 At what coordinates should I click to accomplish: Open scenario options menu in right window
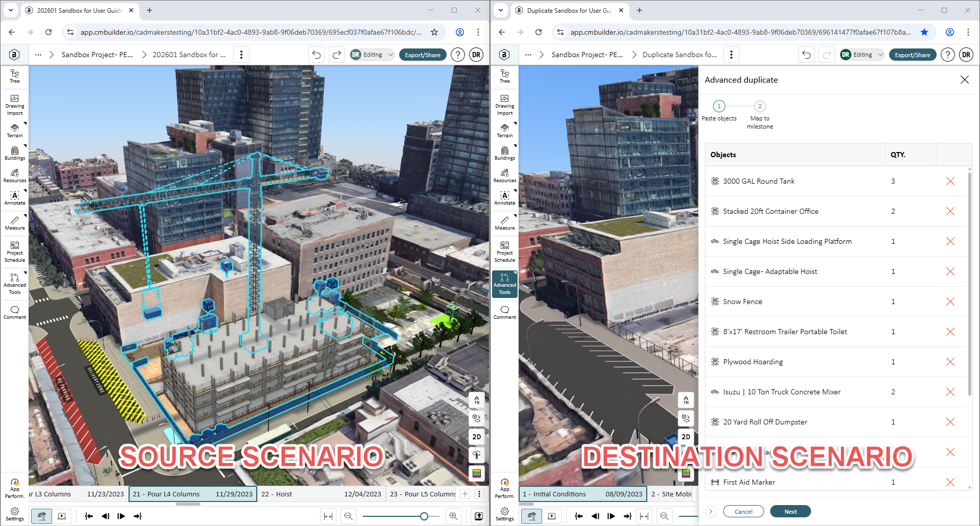[731, 55]
